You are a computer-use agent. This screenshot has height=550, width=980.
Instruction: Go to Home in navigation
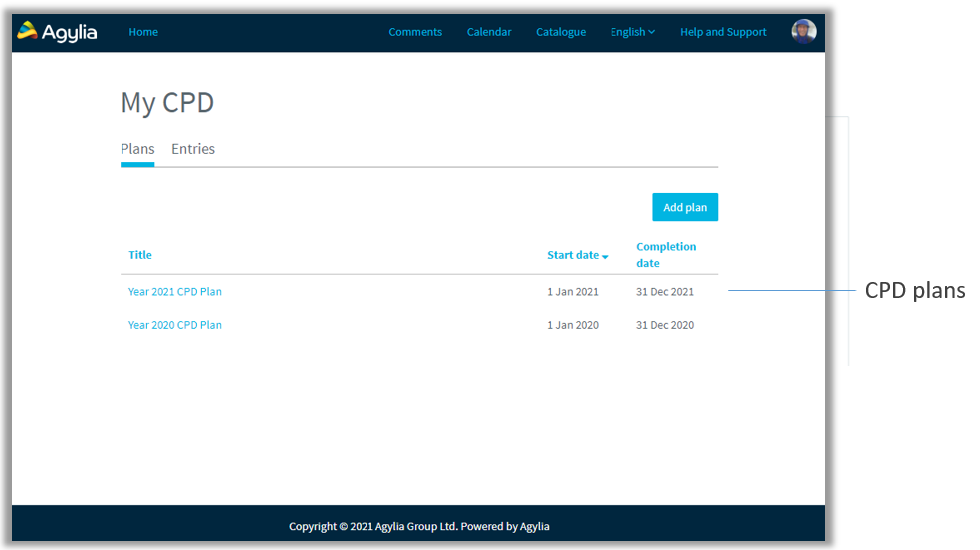tap(143, 32)
